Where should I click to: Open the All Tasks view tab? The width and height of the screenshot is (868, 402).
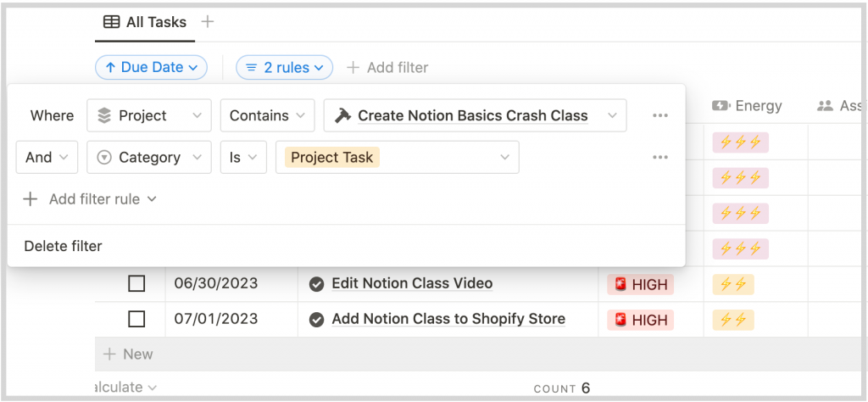(145, 22)
